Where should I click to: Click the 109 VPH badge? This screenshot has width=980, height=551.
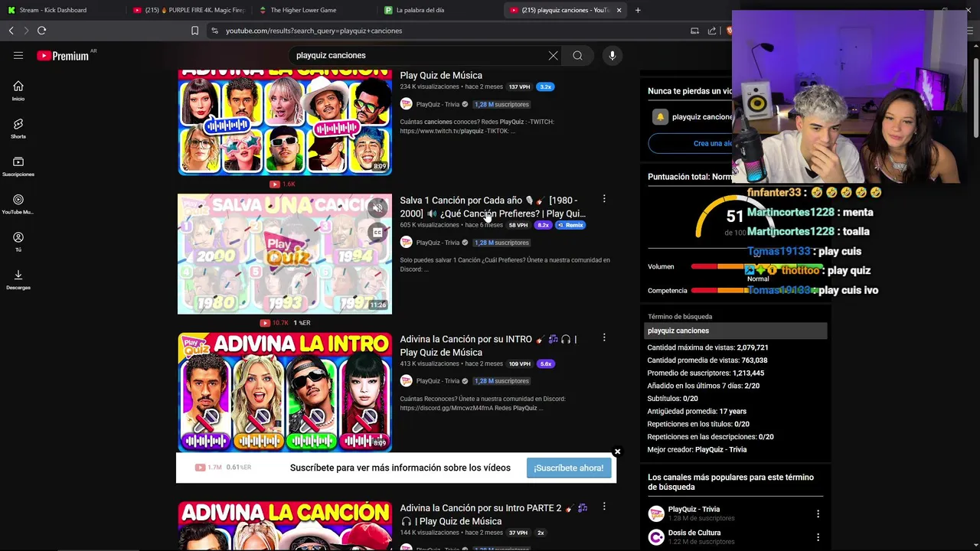point(520,364)
